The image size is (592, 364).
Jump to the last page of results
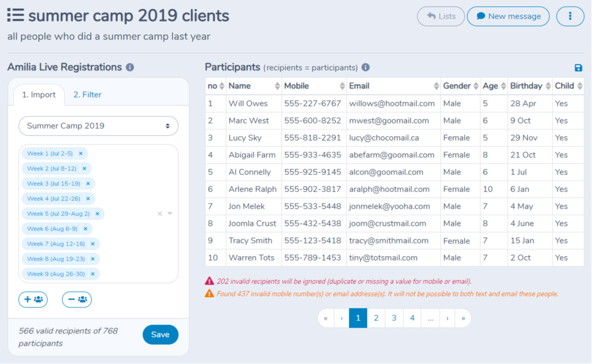tap(463, 318)
